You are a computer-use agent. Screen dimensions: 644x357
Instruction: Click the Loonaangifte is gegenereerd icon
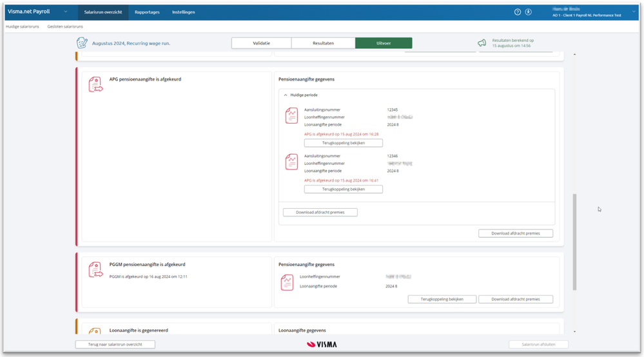click(95, 331)
